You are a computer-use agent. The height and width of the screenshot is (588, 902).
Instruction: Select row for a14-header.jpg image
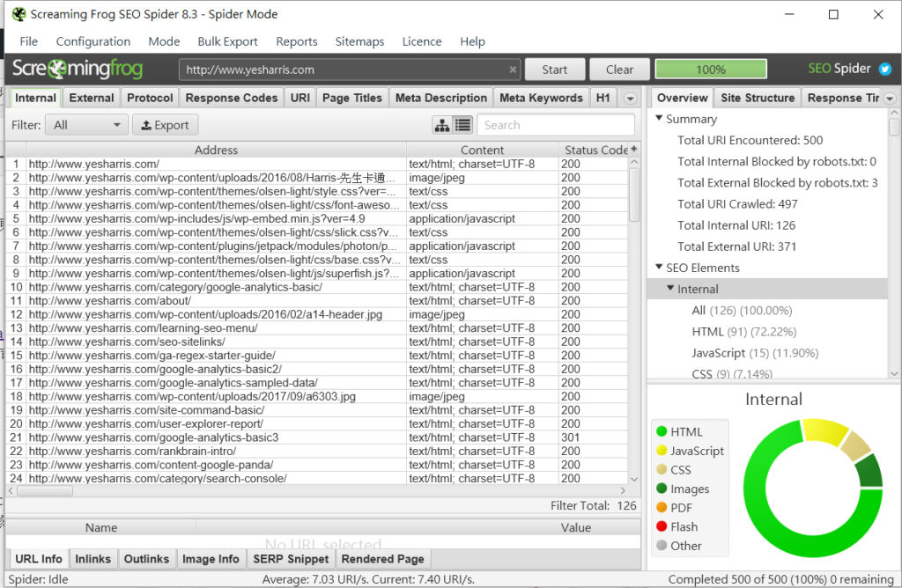[316, 314]
